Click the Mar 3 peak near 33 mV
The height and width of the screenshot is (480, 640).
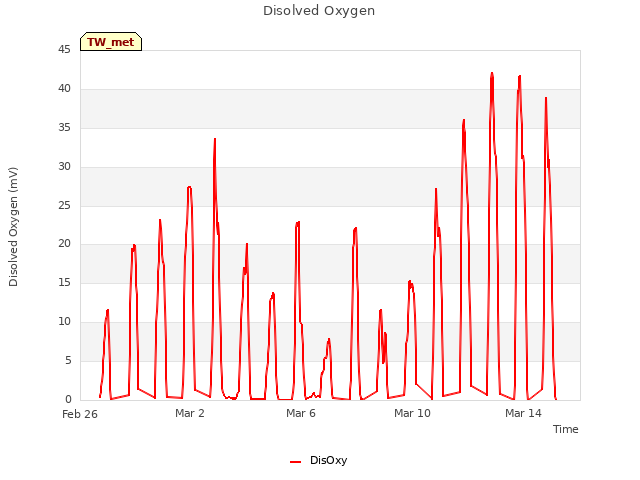215,140
